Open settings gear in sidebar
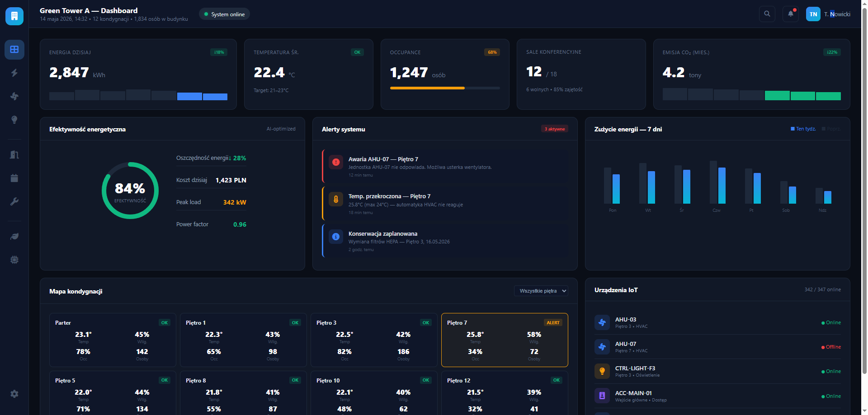The image size is (868, 415). (14, 394)
